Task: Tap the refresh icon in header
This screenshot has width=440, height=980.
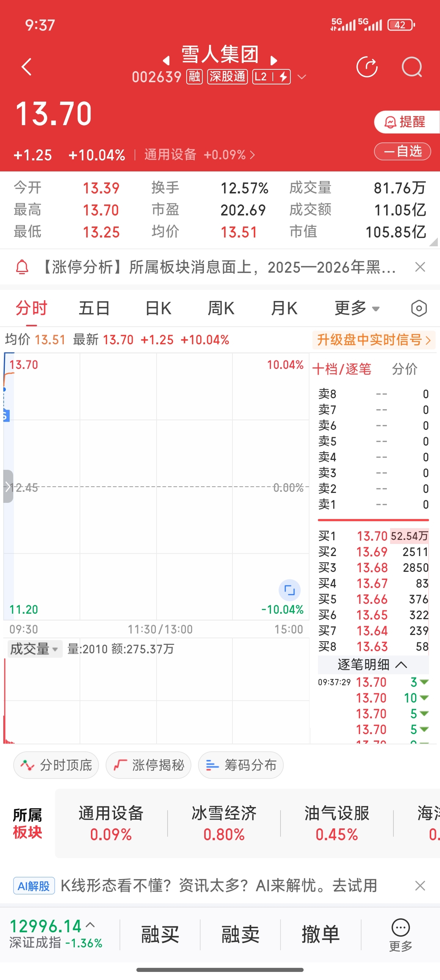Action: tap(367, 67)
